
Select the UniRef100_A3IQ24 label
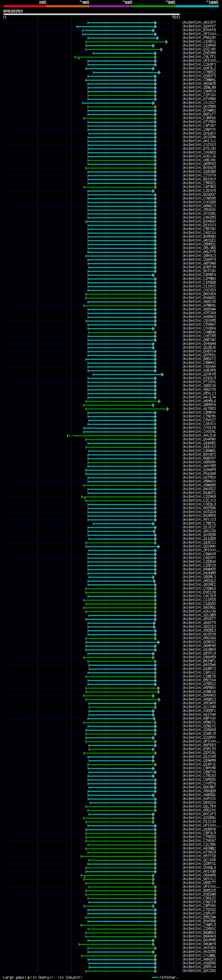point(199,512)
